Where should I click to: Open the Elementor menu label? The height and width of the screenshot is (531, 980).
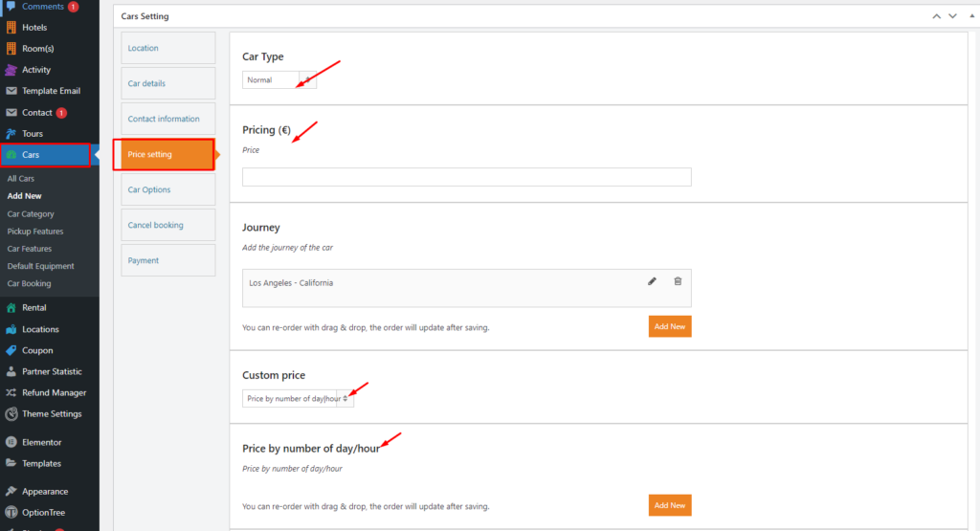coord(42,442)
